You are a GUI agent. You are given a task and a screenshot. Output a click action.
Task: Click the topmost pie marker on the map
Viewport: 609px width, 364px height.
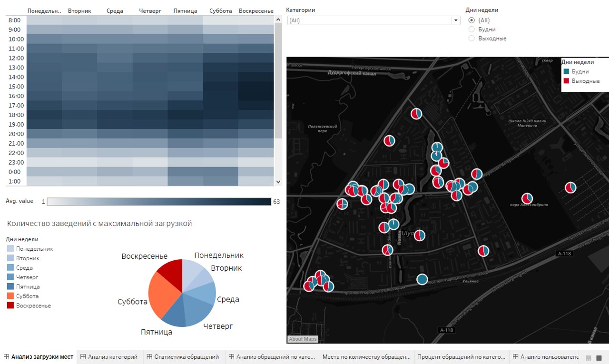(x=416, y=113)
